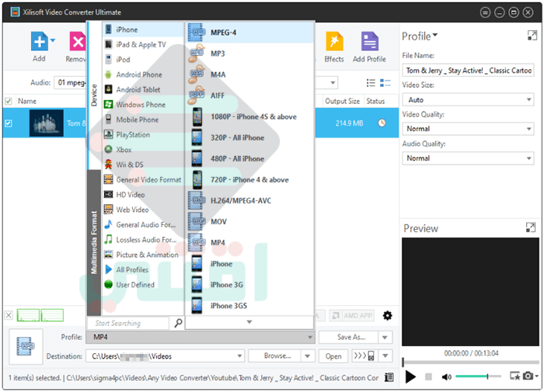Viewport: 544px width, 392px height.
Task: Click the Save As button
Action: (349, 337)
